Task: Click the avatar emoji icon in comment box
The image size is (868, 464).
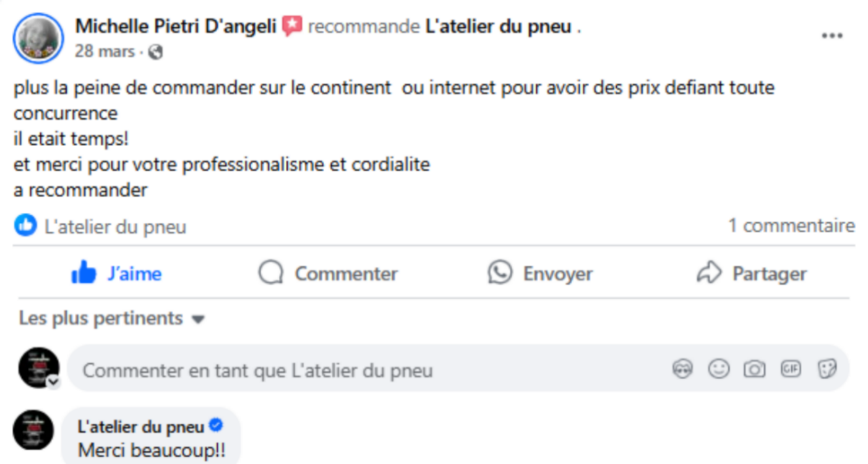Action: (x=682, y=369)
